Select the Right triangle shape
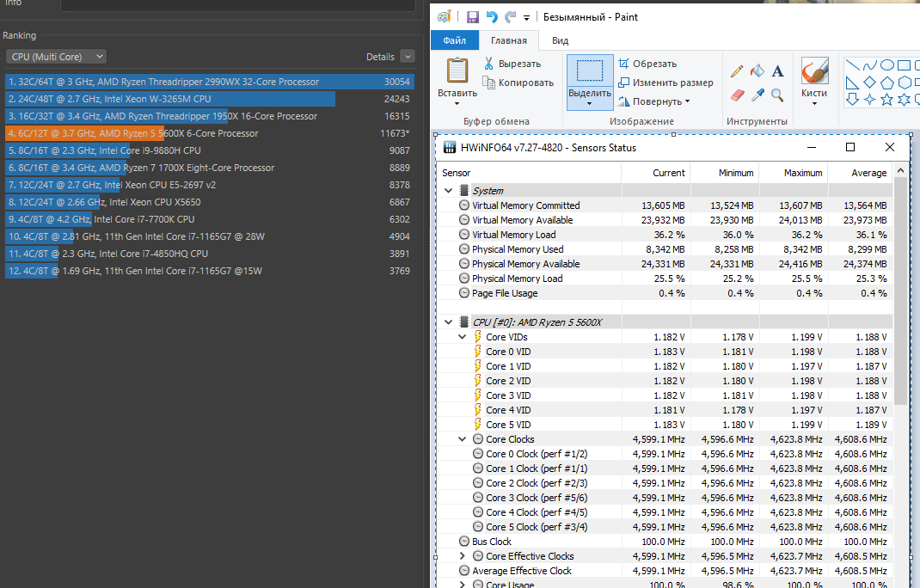Image resolution: width=920 pixels, height=588 pixels. click(x=853, y=83)
